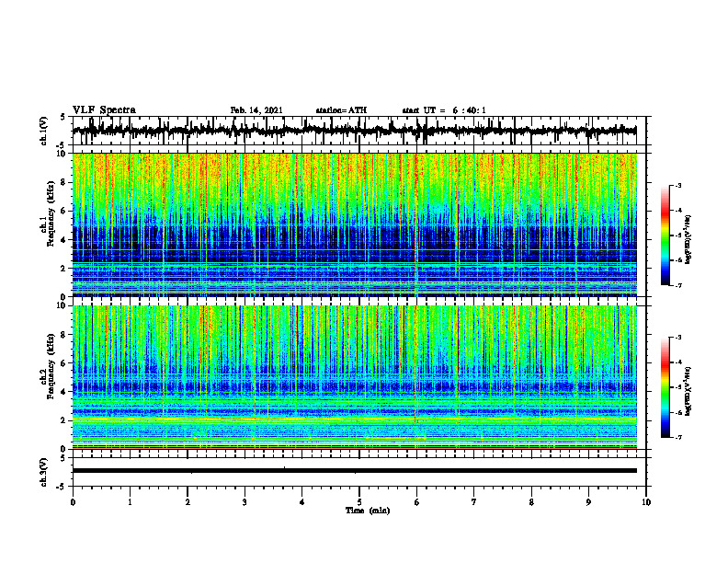The image size is (728, 563).
Task: Click the ch.1 color bar "-3" label
Action: point(678,186)
